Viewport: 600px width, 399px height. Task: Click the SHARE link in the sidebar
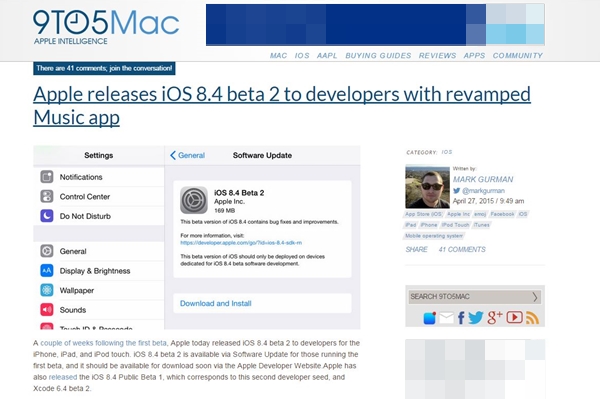[416, 249]
